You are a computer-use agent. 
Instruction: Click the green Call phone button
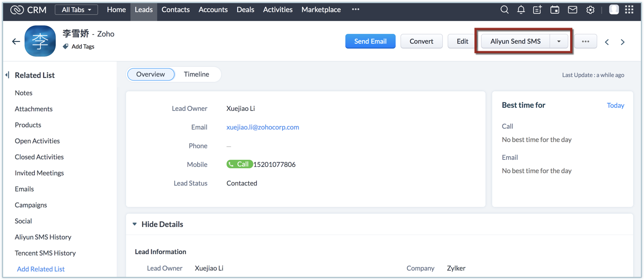(239, 164)
